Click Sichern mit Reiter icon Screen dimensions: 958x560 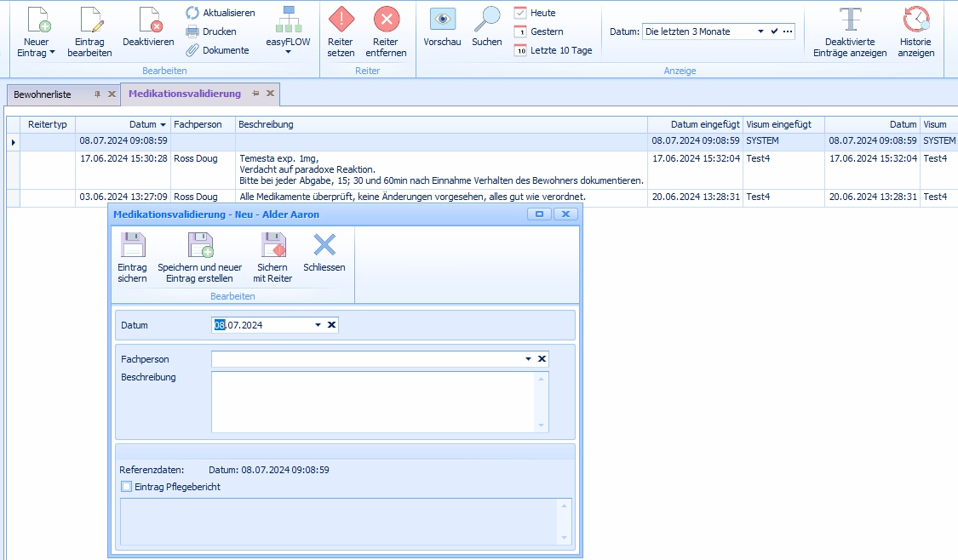273,245
